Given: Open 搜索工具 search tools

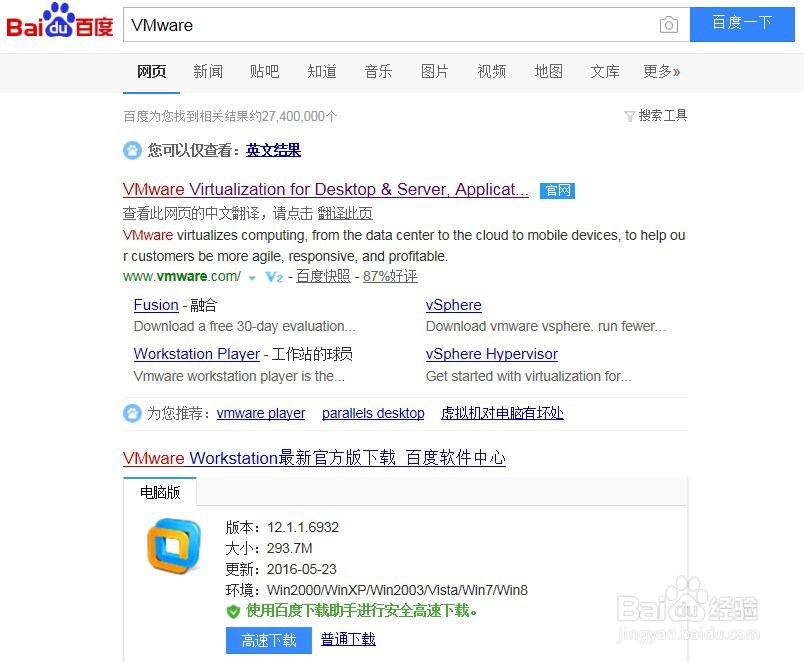Looking at the screenshot, I should pyautogui.click(x=662, y=115).
